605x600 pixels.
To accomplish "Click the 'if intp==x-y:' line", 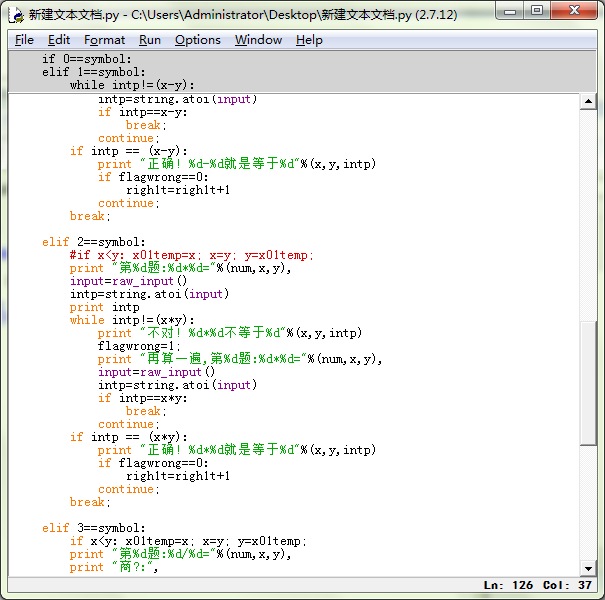I will 143,112.
